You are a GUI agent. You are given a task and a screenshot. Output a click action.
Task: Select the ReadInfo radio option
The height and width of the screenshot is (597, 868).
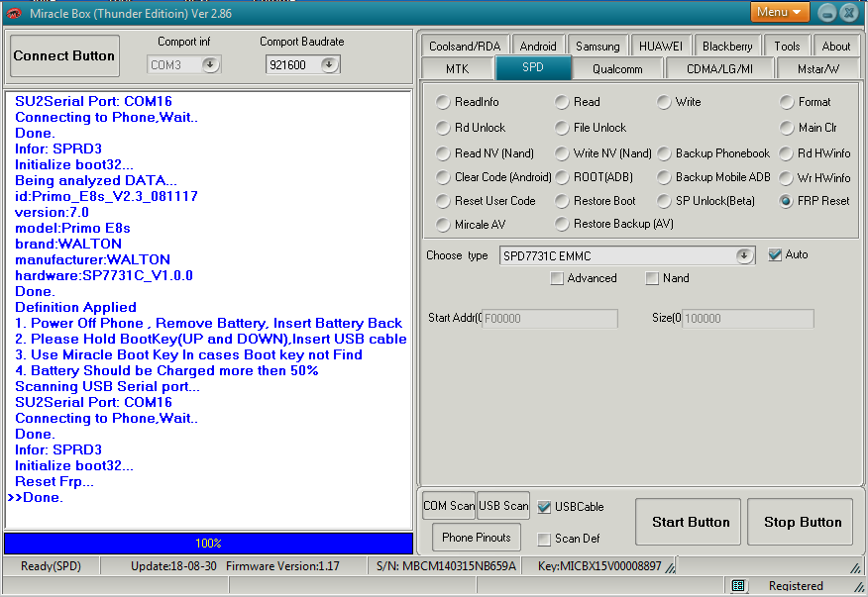pyautogui.click(x=468, y=102)
